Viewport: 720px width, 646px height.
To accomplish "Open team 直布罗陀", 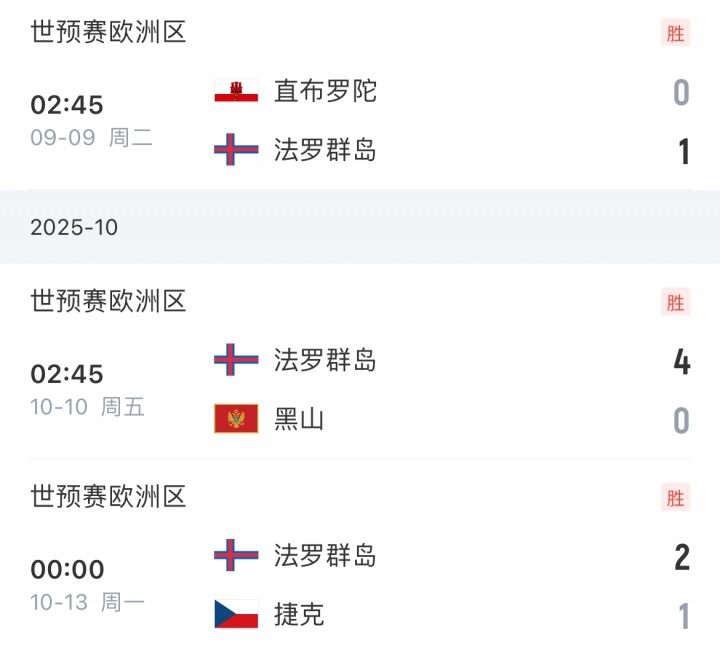I will [325, 91].
